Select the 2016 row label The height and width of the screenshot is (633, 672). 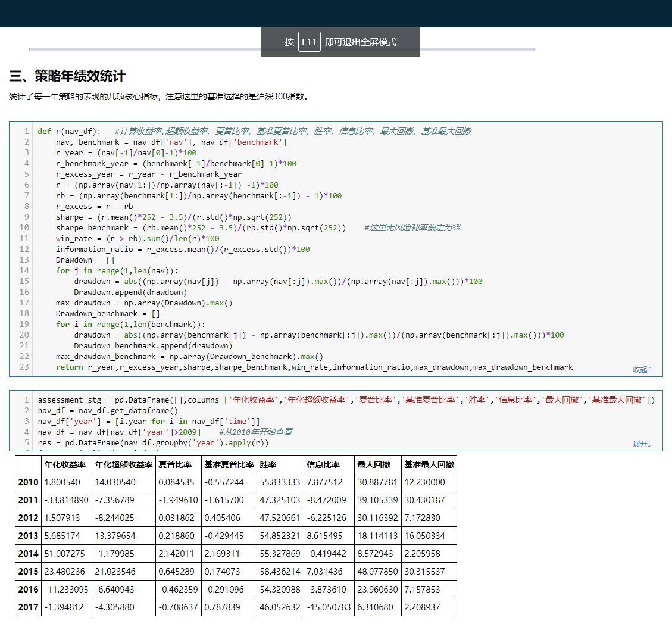click(29, 590)
